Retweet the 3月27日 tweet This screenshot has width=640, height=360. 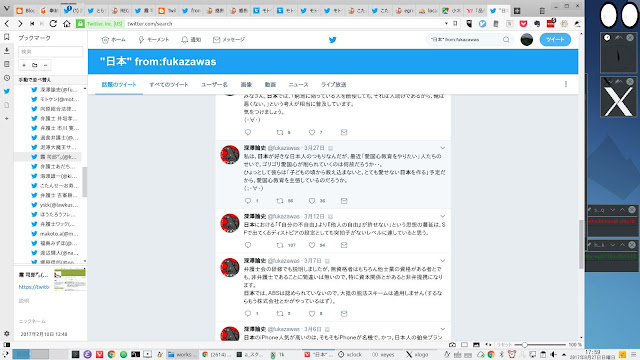280,201
